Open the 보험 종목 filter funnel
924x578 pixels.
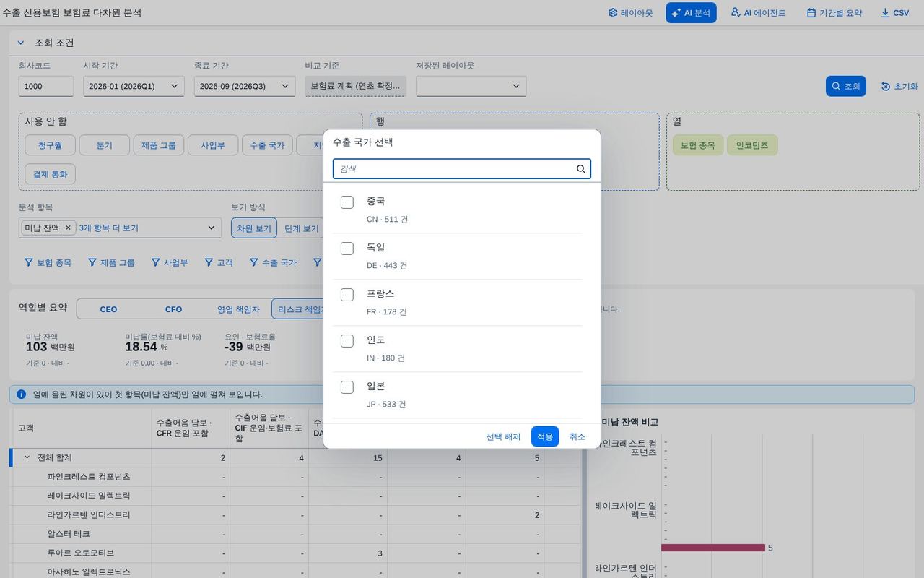point(48,262)
